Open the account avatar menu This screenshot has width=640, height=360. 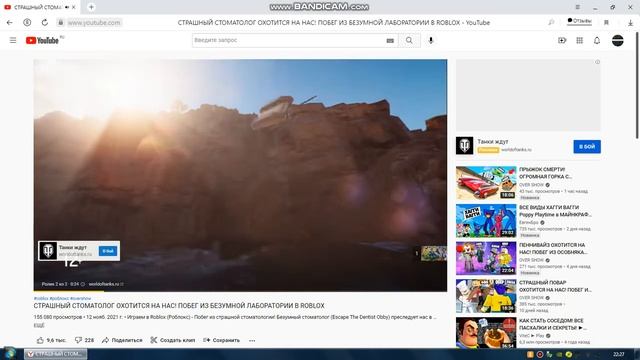pos(618,40)
